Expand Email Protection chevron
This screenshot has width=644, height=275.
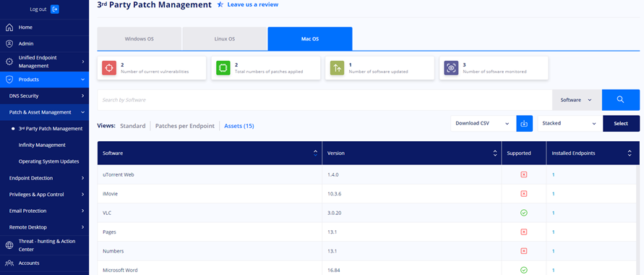82,211
